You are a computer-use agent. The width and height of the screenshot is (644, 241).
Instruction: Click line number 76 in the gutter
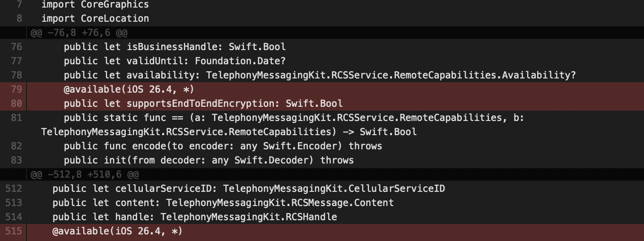(x=16, y=47)
